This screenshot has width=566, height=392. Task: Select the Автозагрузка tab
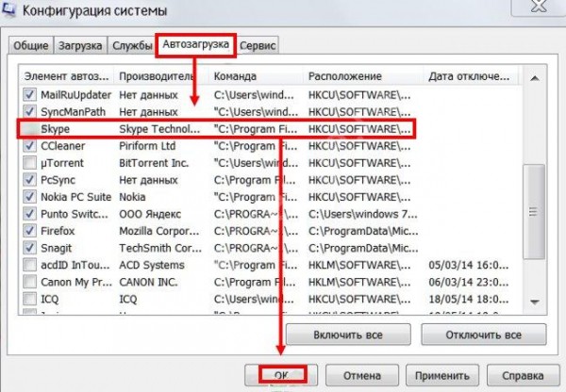point(195,44)
